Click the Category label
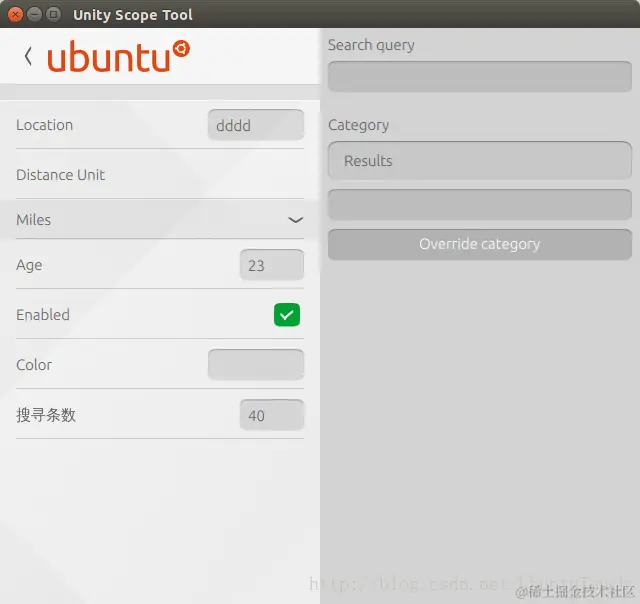Screen dimensions: 640x604 [358, 125]
